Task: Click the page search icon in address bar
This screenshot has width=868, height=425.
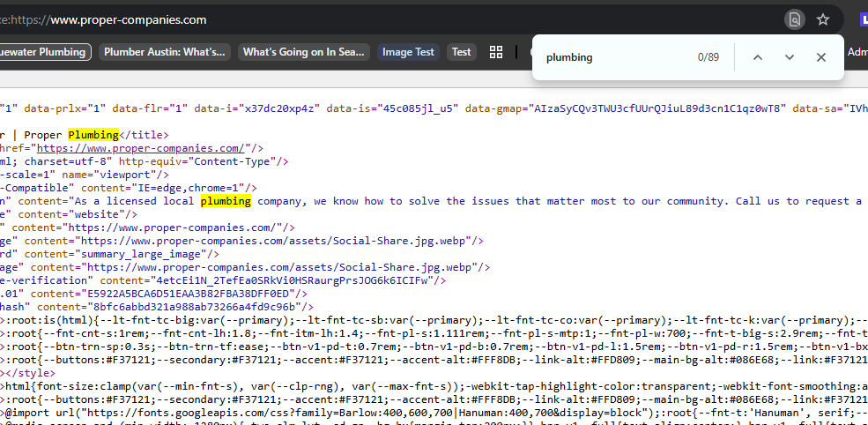Action: coord(794,20)
